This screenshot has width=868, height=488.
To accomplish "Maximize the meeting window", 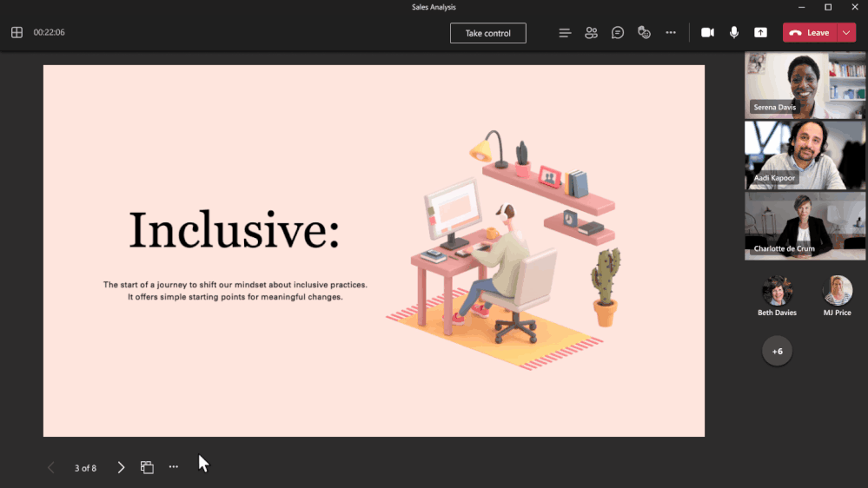I will tap(828, 7).
